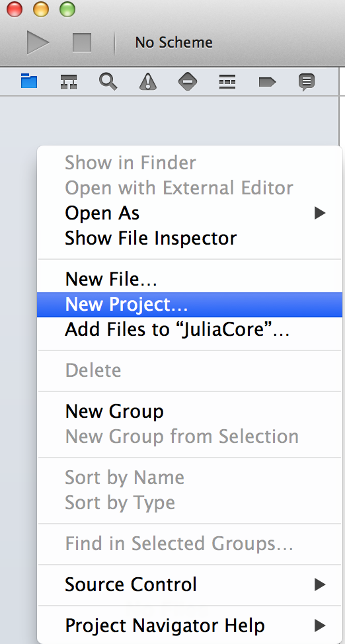Open the No Scheme selector
This screenshot has height=644, width=345.
[x=174, y=42]
